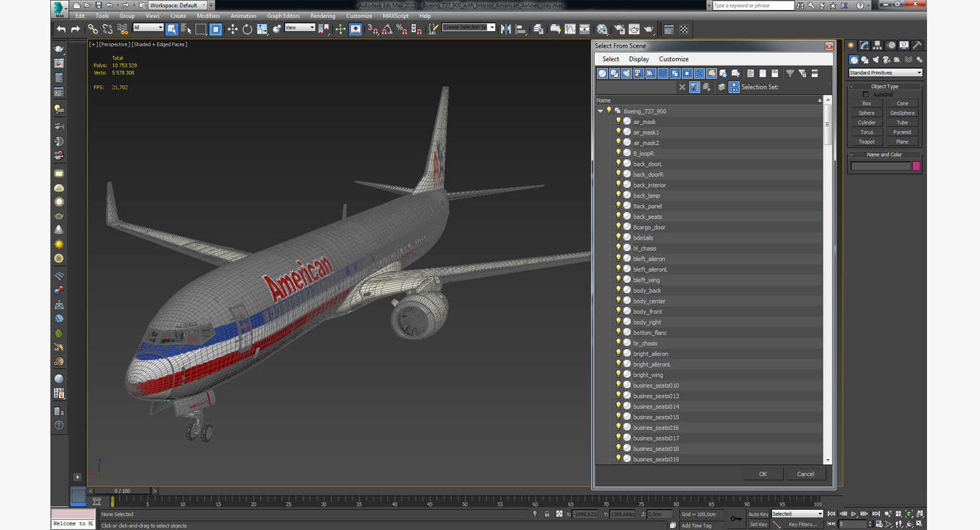
Task: Toggle Display Cameras filter in Select From Scene
Action: 638,74
